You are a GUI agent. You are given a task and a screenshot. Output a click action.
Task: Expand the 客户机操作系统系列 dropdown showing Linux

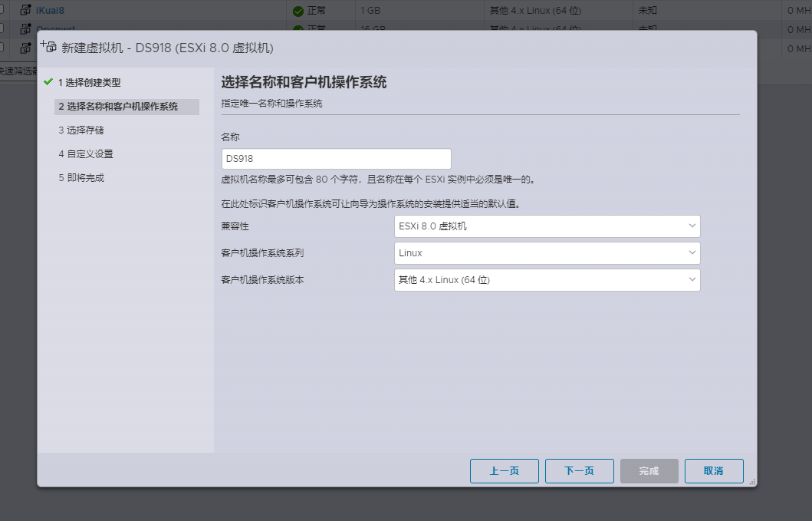point(547,253)
